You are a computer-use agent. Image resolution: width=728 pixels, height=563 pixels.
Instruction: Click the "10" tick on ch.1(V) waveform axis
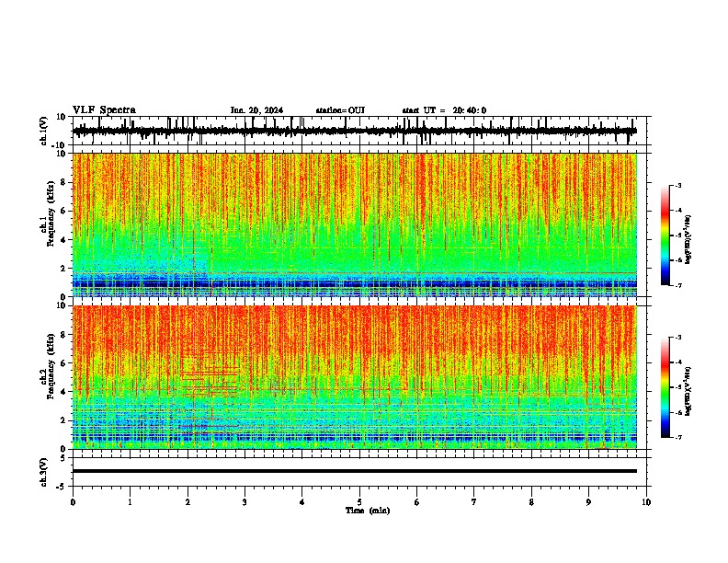pyautogui.click(x=62, y=117)
